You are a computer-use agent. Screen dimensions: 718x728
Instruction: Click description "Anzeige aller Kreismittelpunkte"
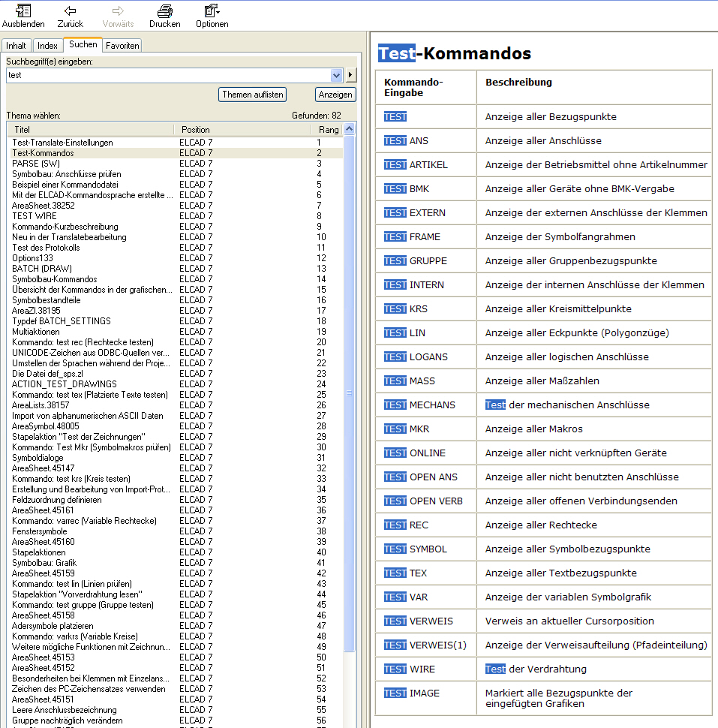[558, 308]
